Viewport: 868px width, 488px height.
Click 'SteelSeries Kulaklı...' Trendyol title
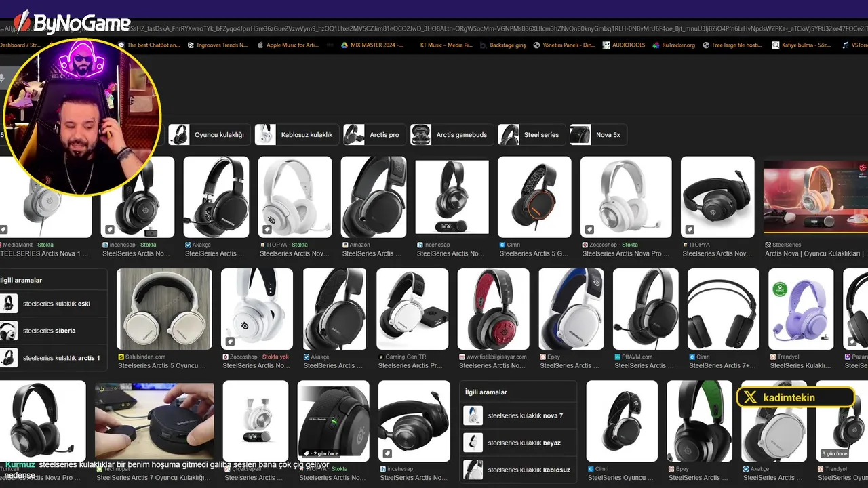800,365
